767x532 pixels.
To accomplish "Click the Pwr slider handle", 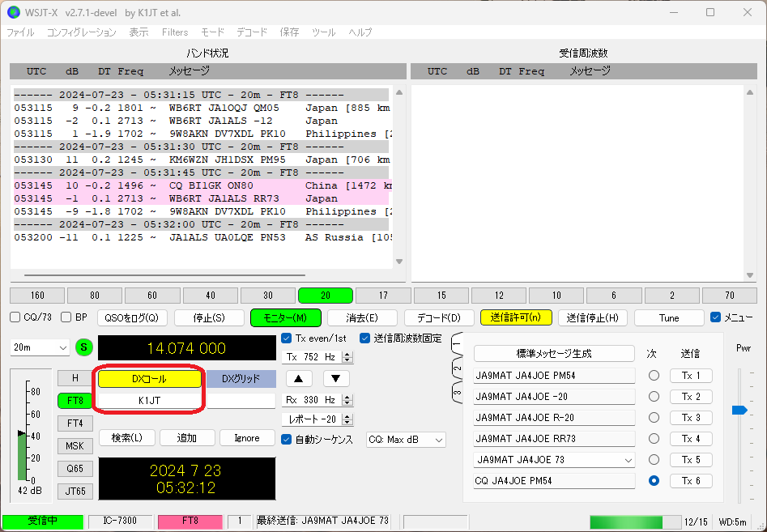I will (739, 411).
